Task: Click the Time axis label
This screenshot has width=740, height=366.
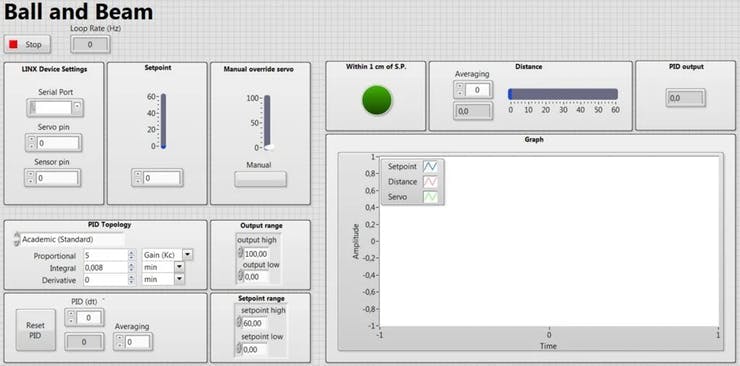Action: [x=548, y=346]
